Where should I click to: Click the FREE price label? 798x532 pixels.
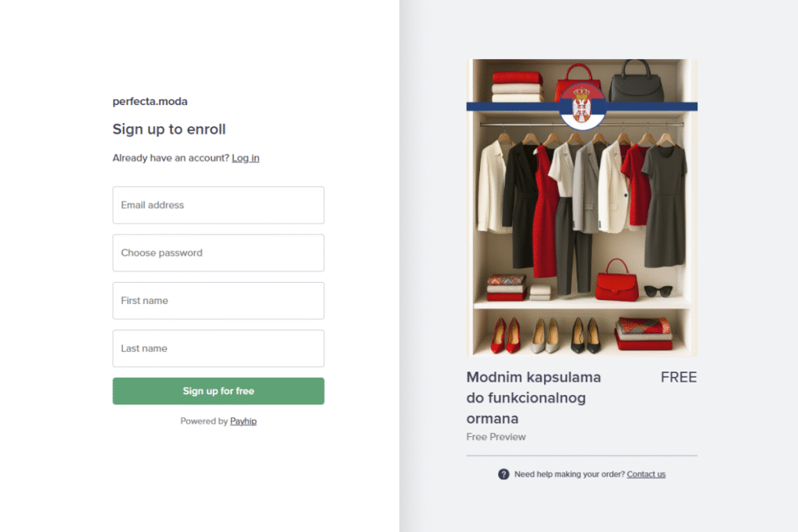(678, 378)
